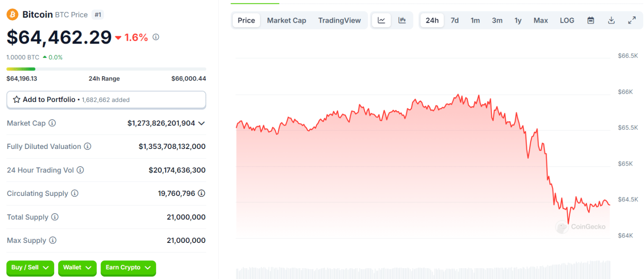Add Bitcoin to Portfolio

[106, 100]
